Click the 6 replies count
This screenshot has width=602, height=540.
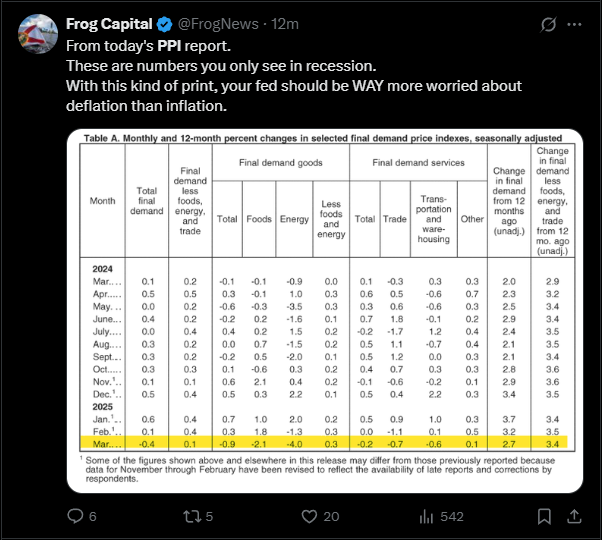click(93, 517)
